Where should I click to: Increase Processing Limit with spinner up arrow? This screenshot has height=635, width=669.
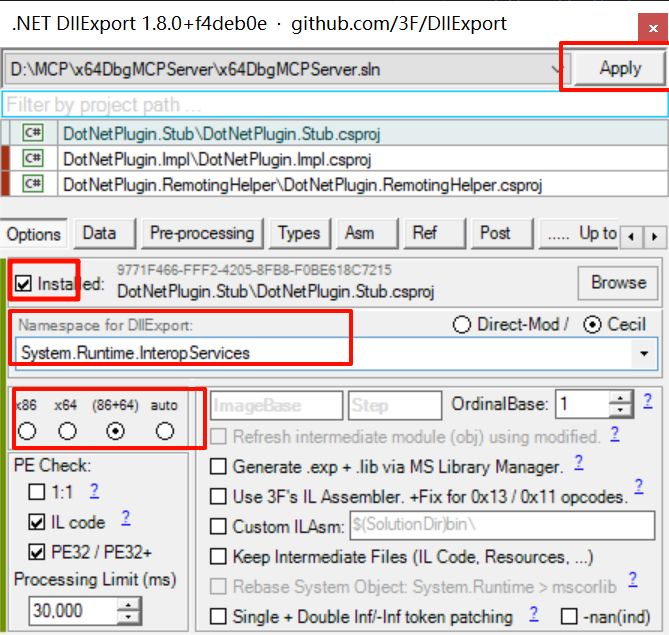tap(129, 604)
